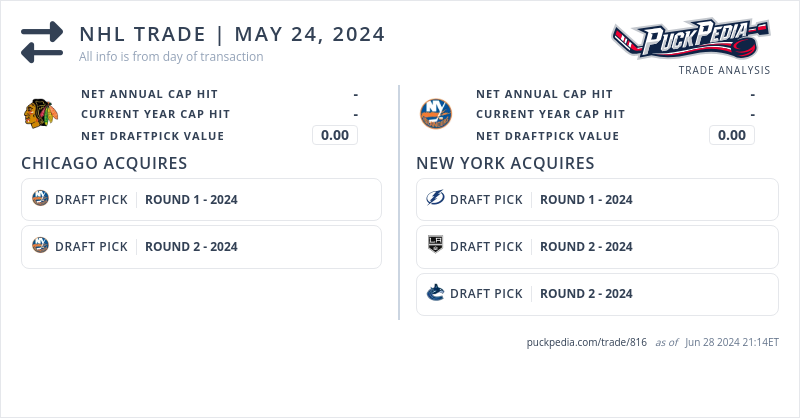This screenshot has width=800, height=418.
Task: Click the trade swap arrows icon
Action: click(42, 42)
